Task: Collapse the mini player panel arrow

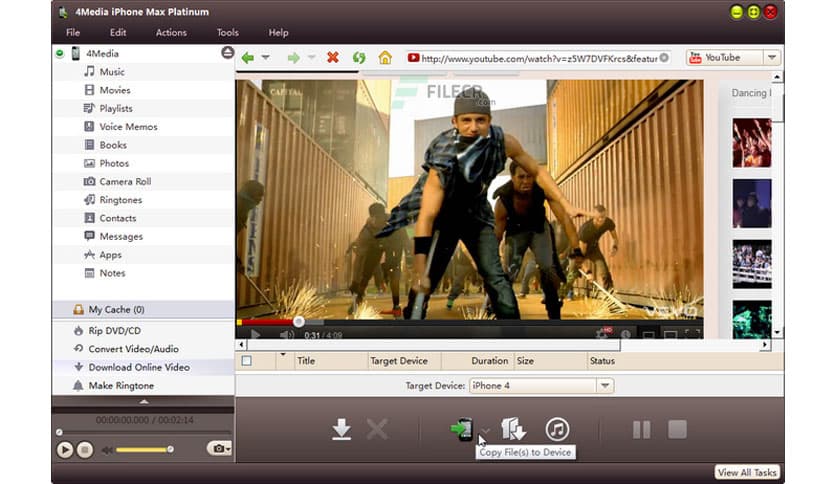Action: click(x=144, y=401)
